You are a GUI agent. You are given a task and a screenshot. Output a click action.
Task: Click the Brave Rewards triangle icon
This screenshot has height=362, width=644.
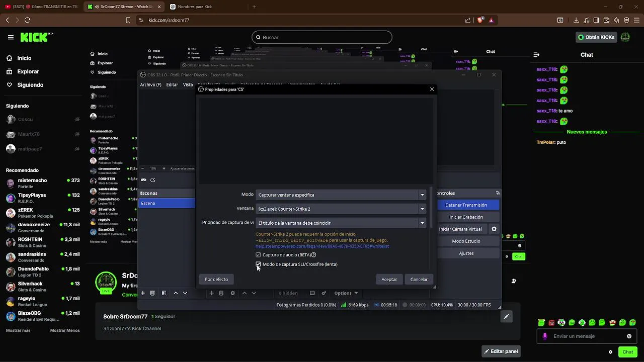point(491,20)
